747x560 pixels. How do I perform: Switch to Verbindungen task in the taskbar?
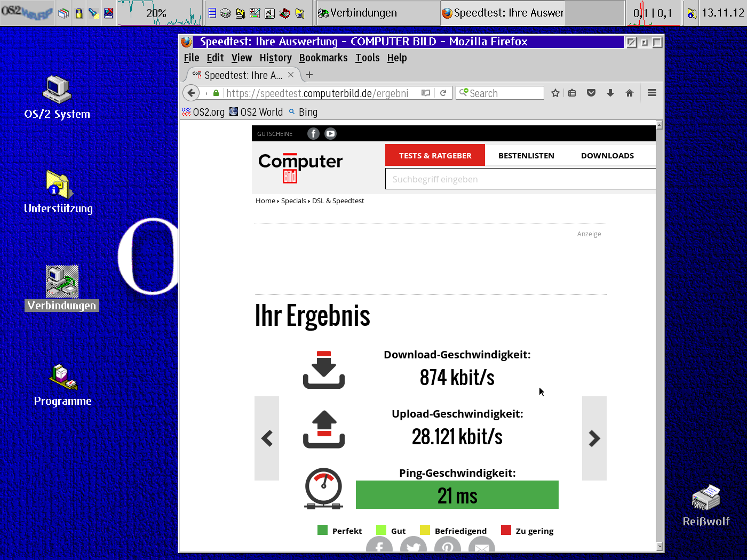[378, 13]
